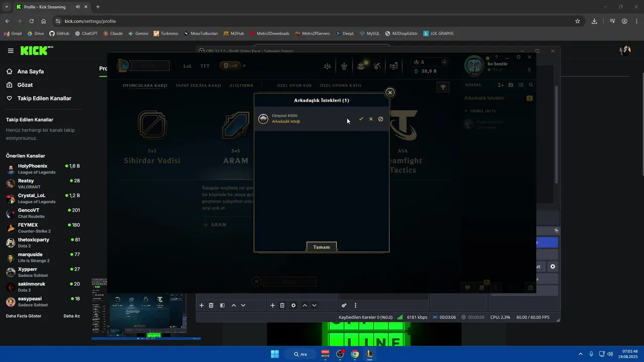Click the Chrome address bar
This screenshot has height=362, width=644.
pyautogui.click(x=319, y=21)
